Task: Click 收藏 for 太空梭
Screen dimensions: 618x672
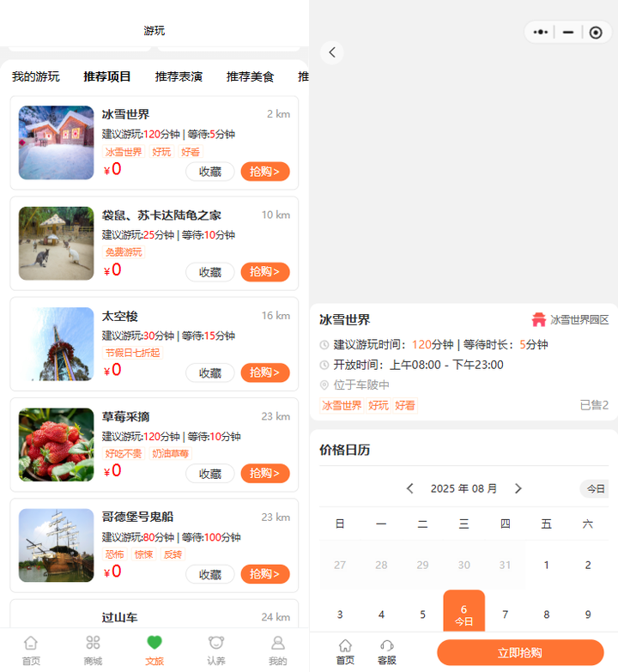Action: pyautogui.click(x=210, y=372)
